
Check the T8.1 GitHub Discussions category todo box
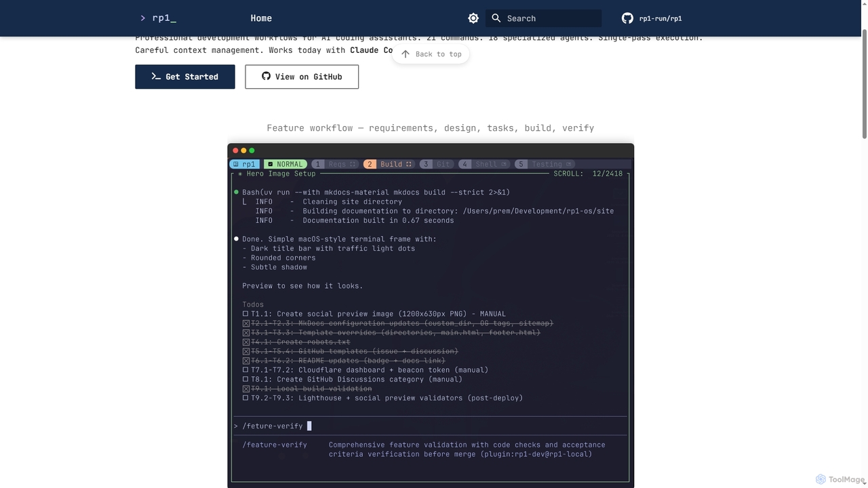[x=245, y=380]
